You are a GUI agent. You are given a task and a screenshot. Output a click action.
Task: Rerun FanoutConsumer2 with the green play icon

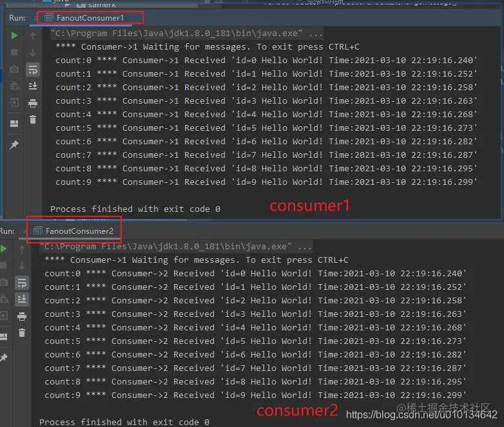coord(3,249)
